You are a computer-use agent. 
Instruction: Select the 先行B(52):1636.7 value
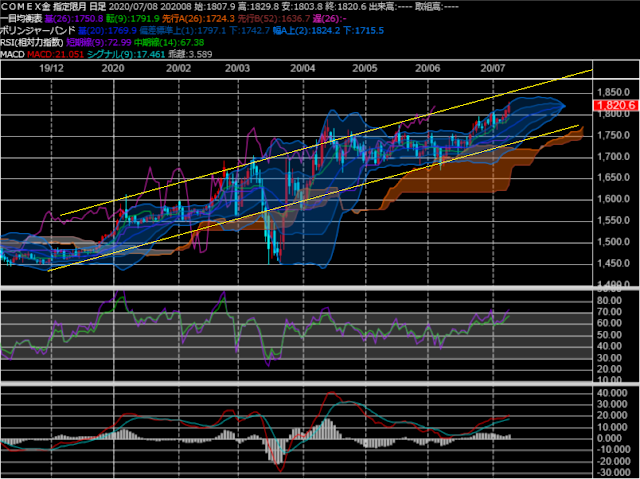tap(274, 18)
